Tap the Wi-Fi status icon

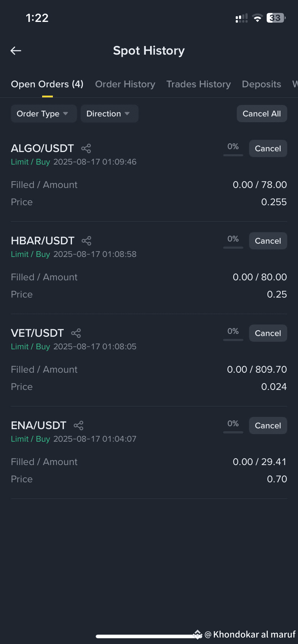tap(257, 18)
